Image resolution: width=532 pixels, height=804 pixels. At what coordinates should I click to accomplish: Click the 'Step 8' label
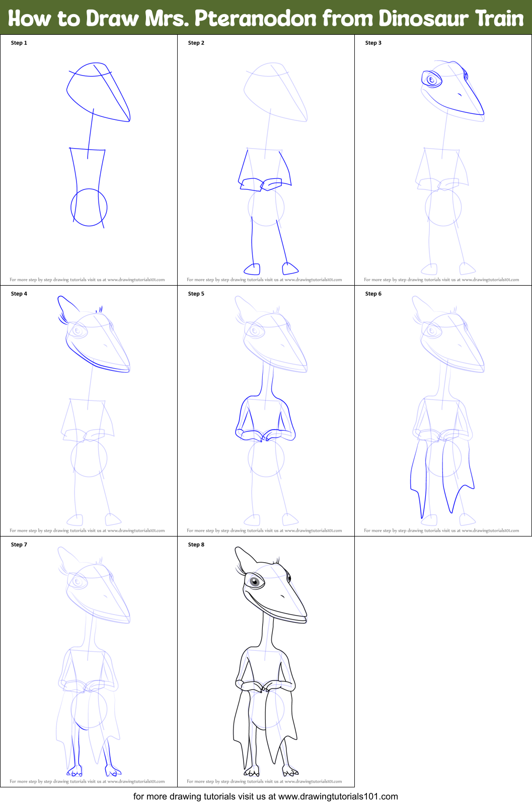196,545
